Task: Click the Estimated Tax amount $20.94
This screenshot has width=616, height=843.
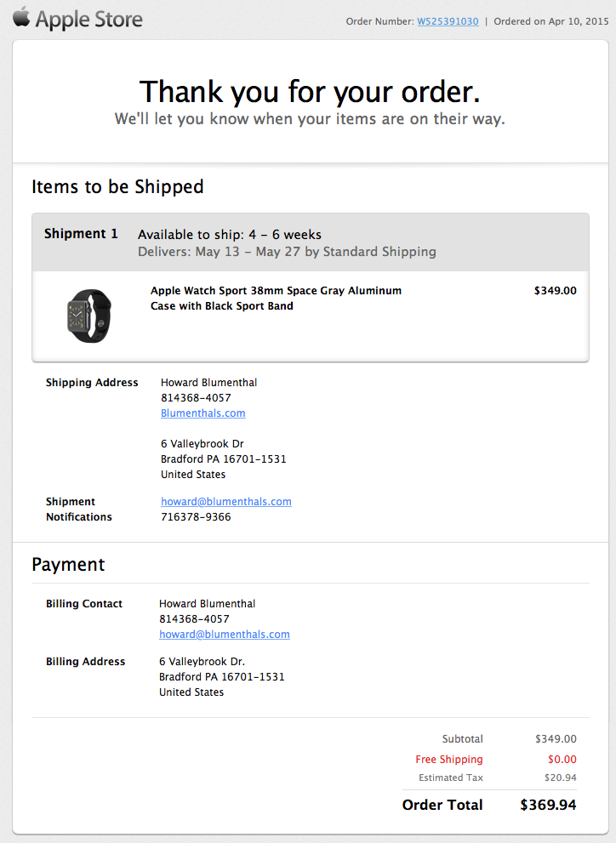Action: coord(560,777)
